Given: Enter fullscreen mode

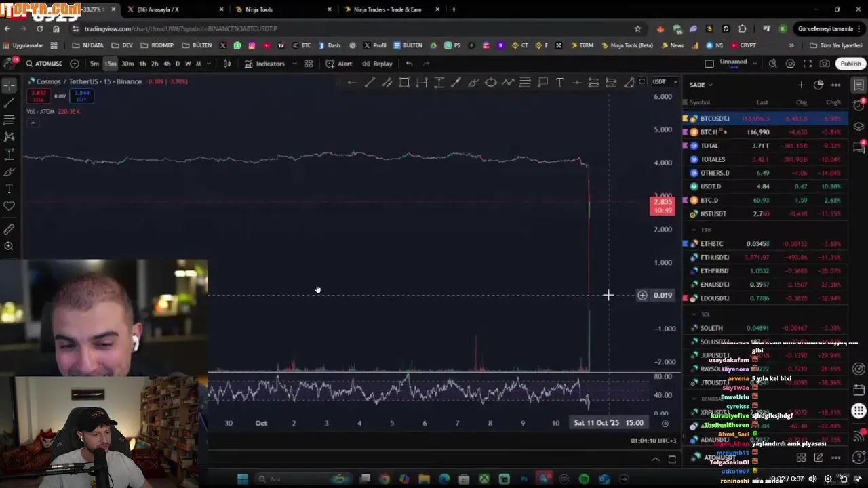Looking at the screenshot, I should (808, 64).
